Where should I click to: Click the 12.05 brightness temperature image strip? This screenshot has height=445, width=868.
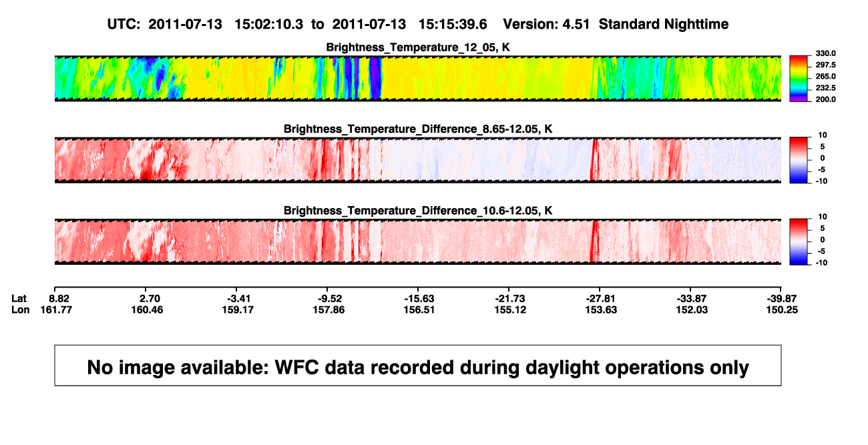418,78
